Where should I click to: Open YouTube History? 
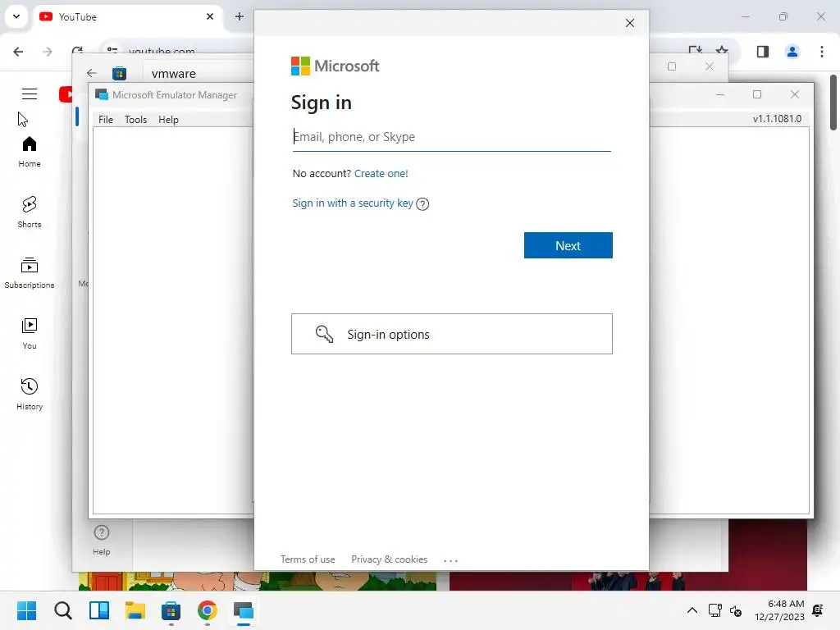click(30, 395)
